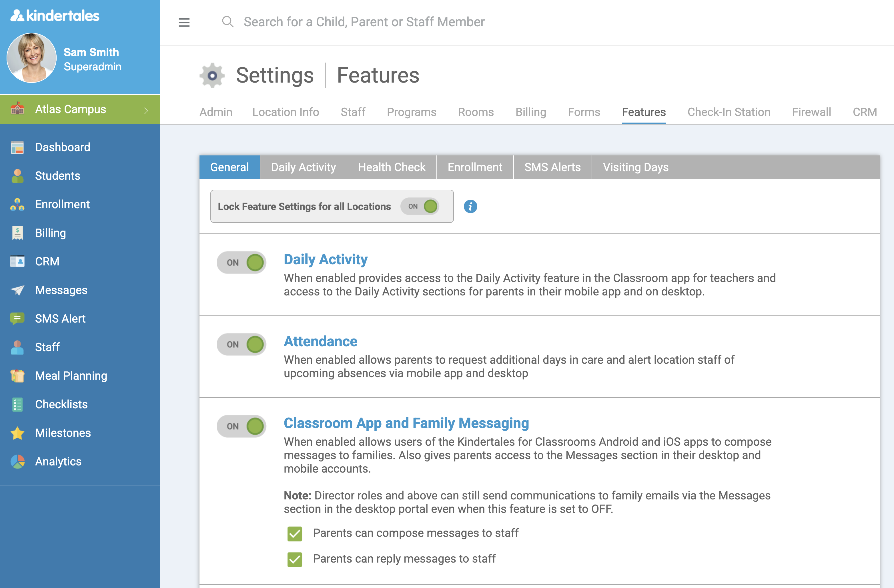
Task: Uncheck Parents can reply messages to staff
Action: point(295,559)
